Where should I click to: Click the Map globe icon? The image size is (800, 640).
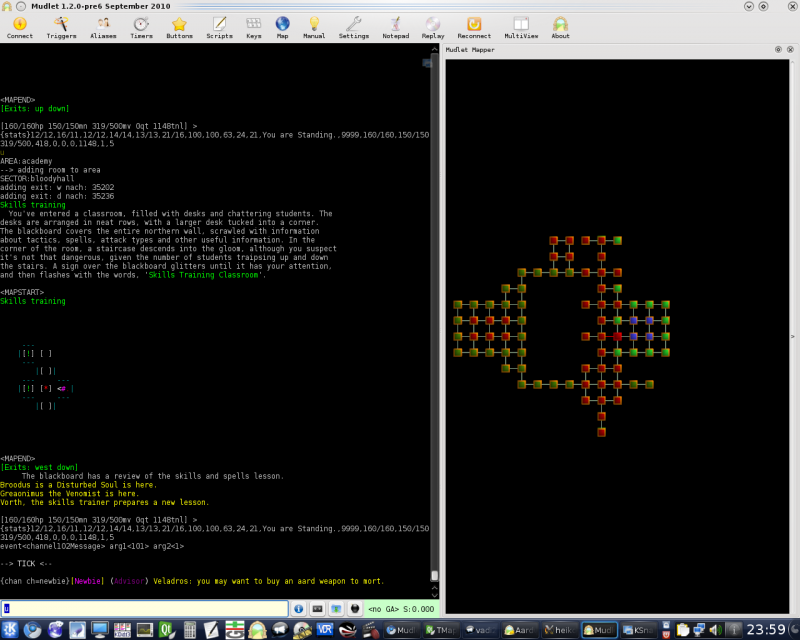click(x=282, y=28)
